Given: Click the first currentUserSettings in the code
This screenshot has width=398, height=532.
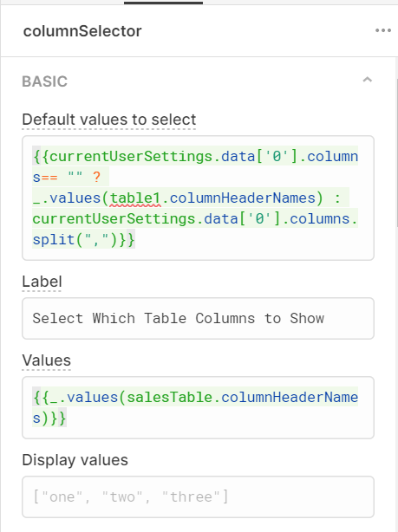Looking at the screenshot, I should (x=131, y=157).
